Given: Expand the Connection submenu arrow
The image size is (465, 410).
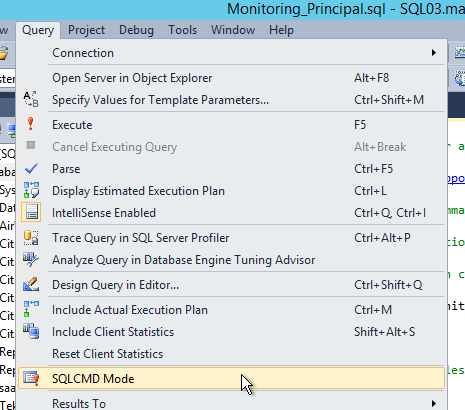Looking at the screenshot, I should click(434, 53).
